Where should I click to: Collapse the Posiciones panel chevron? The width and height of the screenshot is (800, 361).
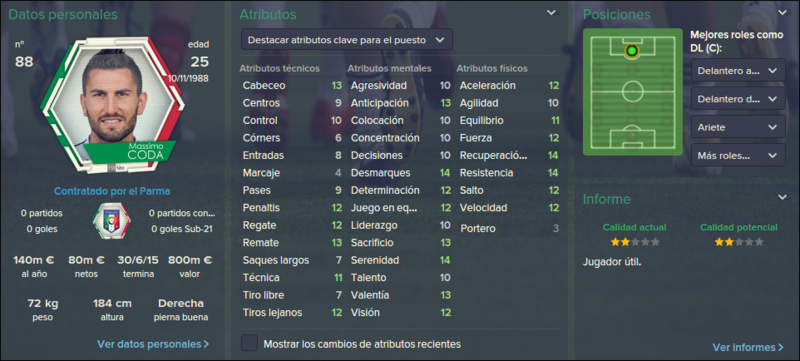click(x=782, y=13)
